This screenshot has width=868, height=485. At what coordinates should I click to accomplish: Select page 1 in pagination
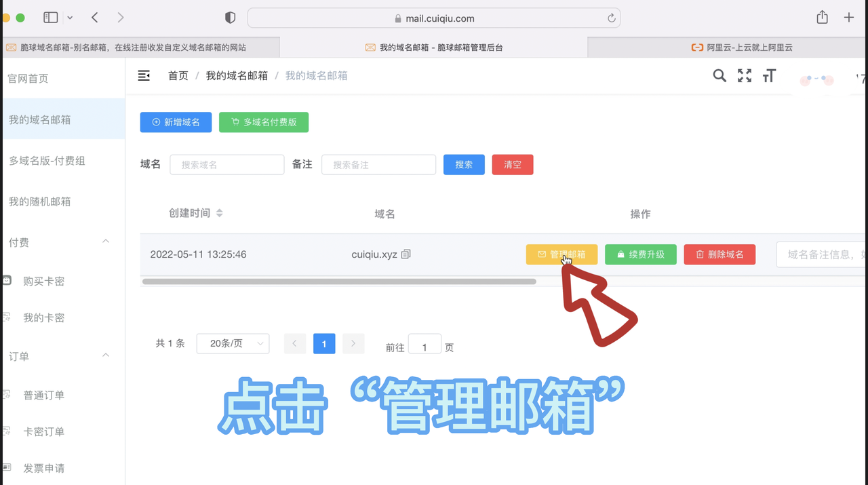[x=324, y=344]
